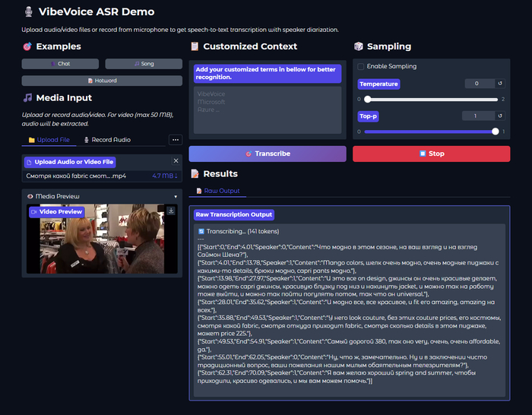Enable Sampling checkbox

coord(361,67)
